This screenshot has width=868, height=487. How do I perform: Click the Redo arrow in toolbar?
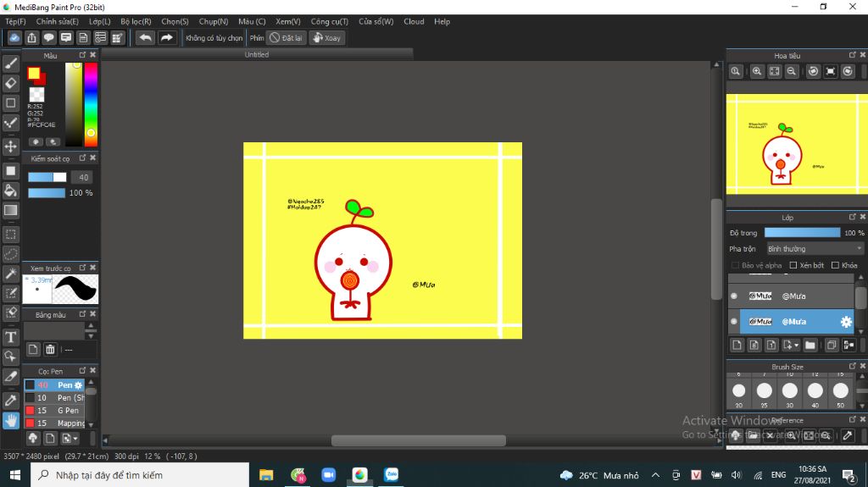click(166, 37)
